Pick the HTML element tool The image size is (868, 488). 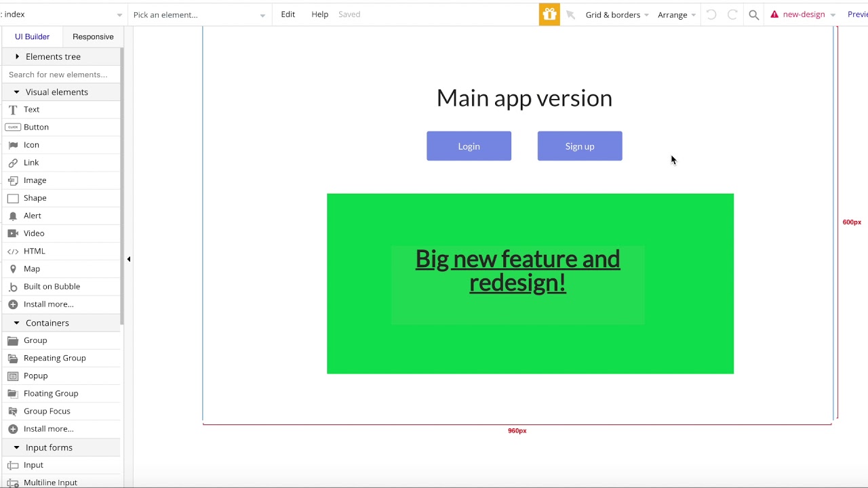click(x=61, y=251)
